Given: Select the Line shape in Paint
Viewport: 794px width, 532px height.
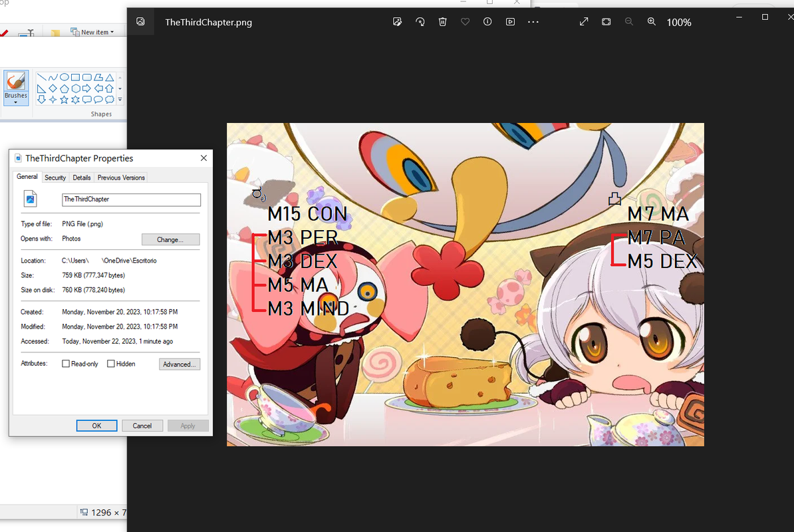Looking at the screenshot, I should coord(41,77).
